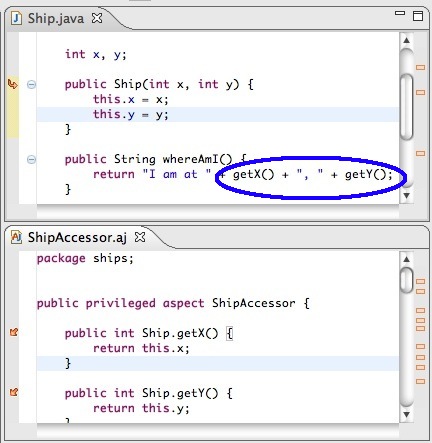The width and height of the screenshot is (432, 443).
Task: Switch to the Ship.java tab
Action: pyautogui.click(x=55, y=18)
